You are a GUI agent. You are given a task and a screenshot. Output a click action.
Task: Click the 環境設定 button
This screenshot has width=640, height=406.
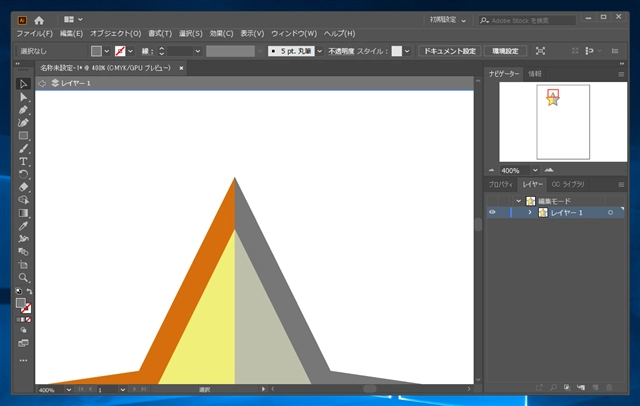(x=505, y=51)
